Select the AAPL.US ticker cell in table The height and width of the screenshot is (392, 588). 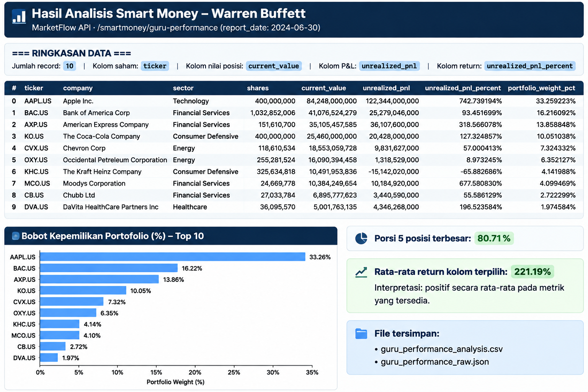point(38,101)
